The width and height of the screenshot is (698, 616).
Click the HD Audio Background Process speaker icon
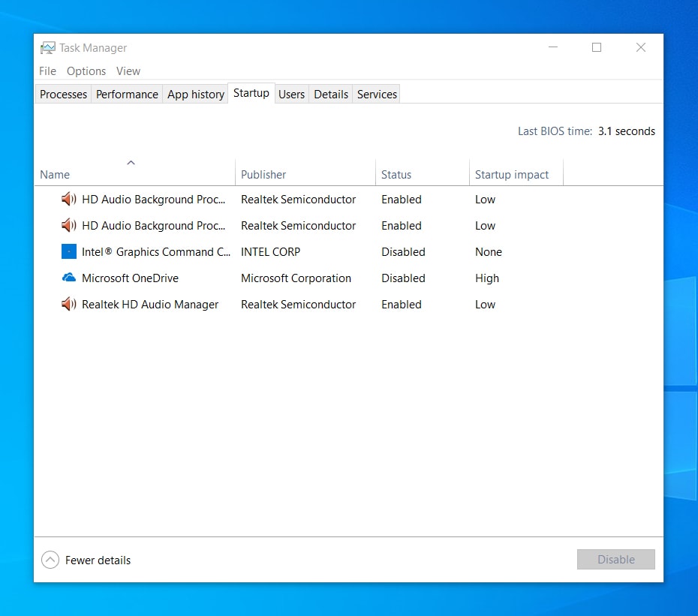[x=68, y=199]
